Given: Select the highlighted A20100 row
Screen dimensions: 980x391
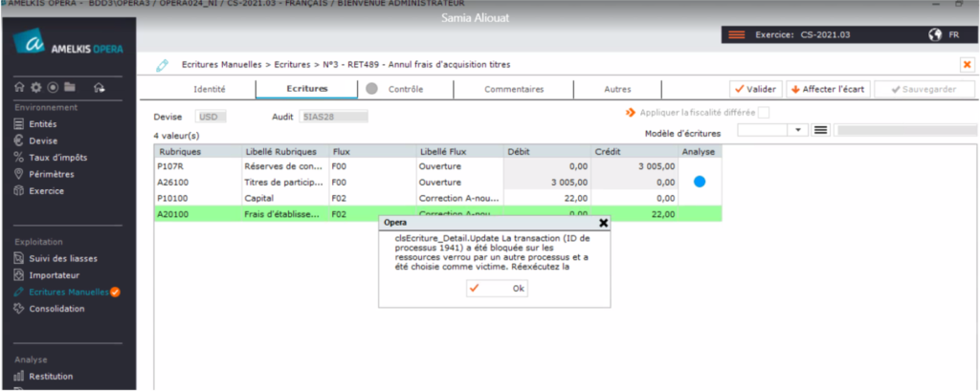Looking at the screenshot, I should pyautogui.click(x=437, y=215).
